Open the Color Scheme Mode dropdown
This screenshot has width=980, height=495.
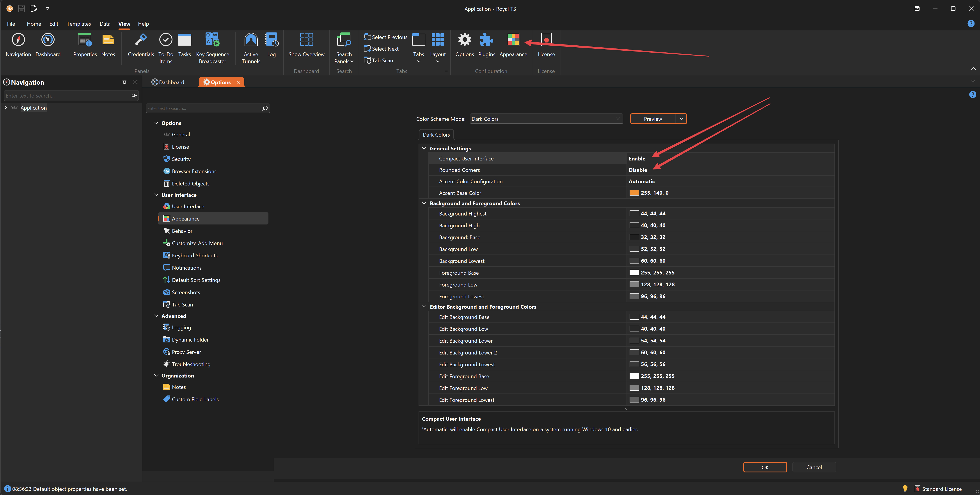tap(618, 119)
